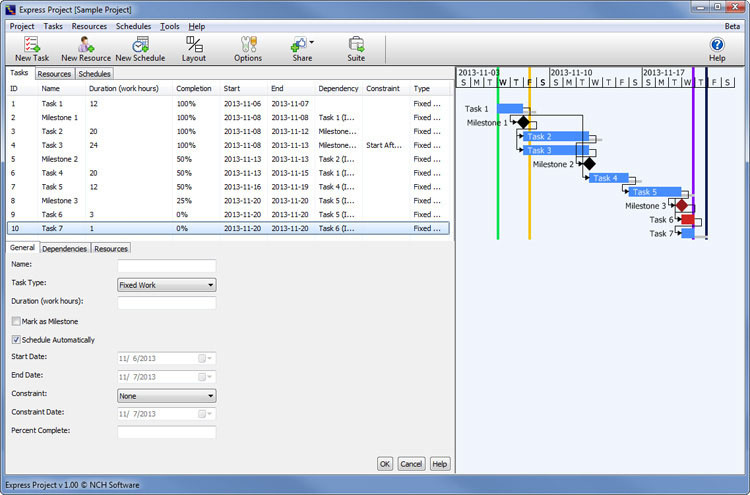Click the Help icon in toolbar
This screenshot has height=495, width=750.
[x=717, y=49]
